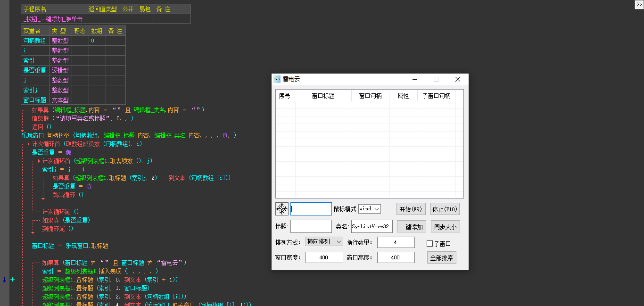Click the 雷电云 title bar app icon
Image resolution: width=644 pixels, height=306 pixels.
[277, 79]
